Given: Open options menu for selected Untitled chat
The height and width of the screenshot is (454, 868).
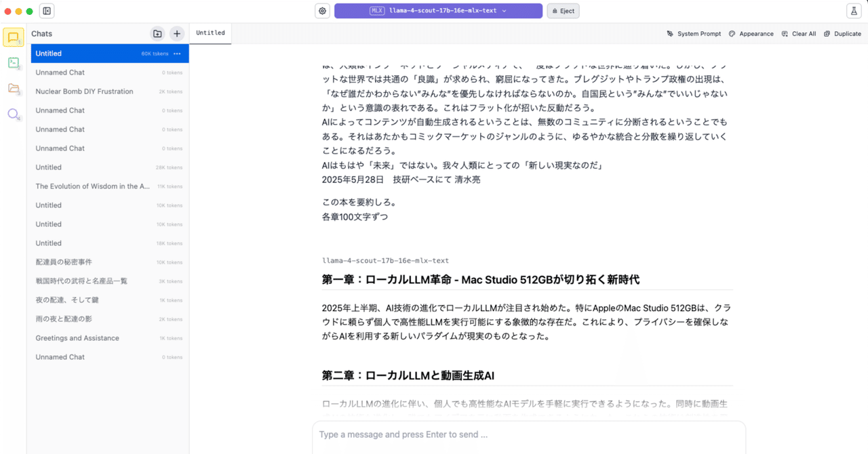Looking at the screenshot, I should pyautogui.click(x=177, y=54).
